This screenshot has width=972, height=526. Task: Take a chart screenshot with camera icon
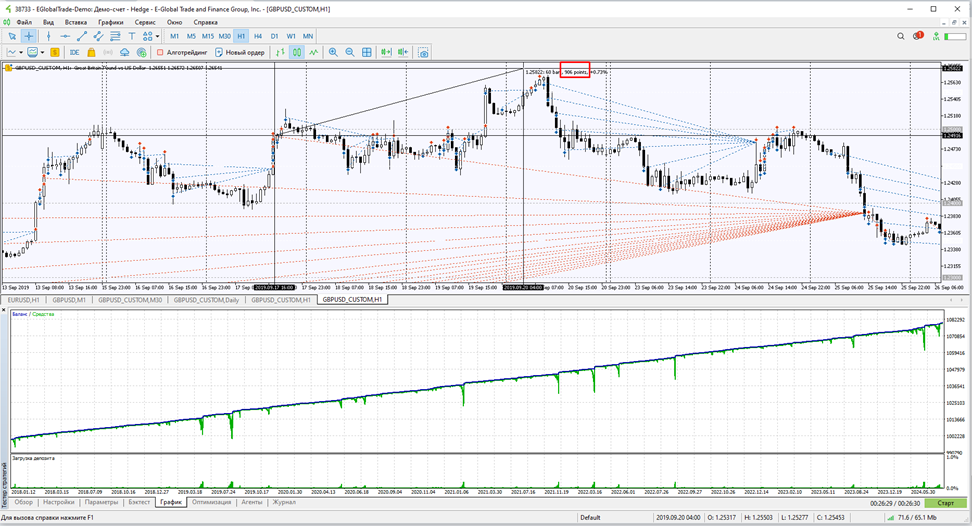click(423, 53)
